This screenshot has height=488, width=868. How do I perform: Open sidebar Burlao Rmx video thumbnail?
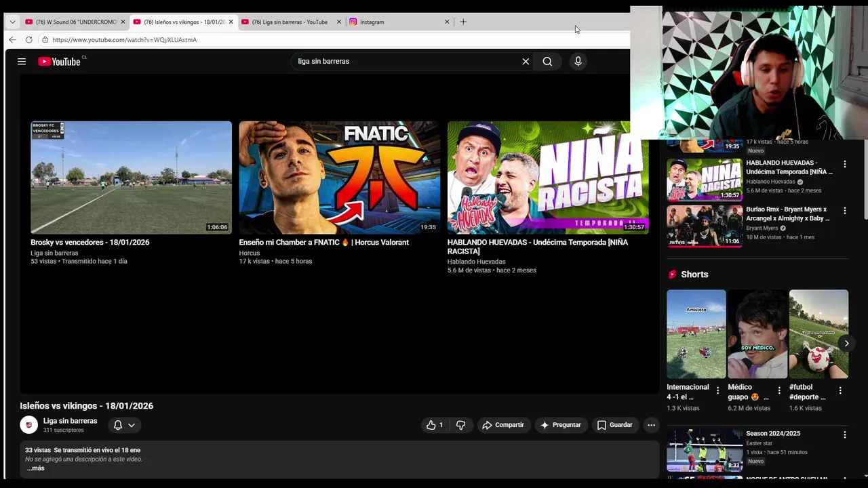[705, 226]
